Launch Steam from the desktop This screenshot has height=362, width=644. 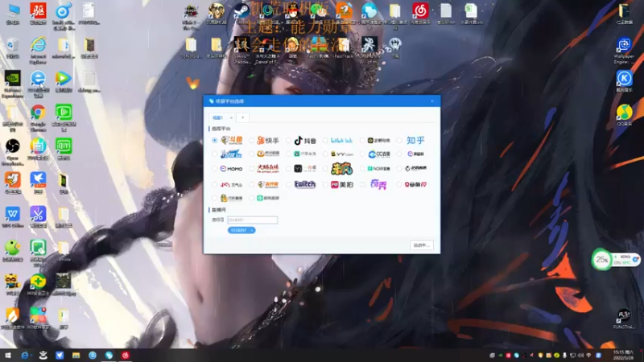click(242, 13)
